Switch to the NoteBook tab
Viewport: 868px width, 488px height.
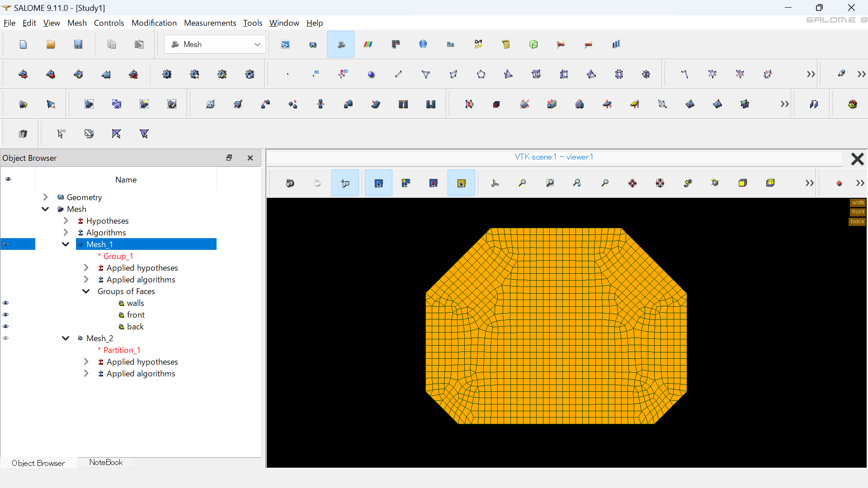[x=106, y=462]
